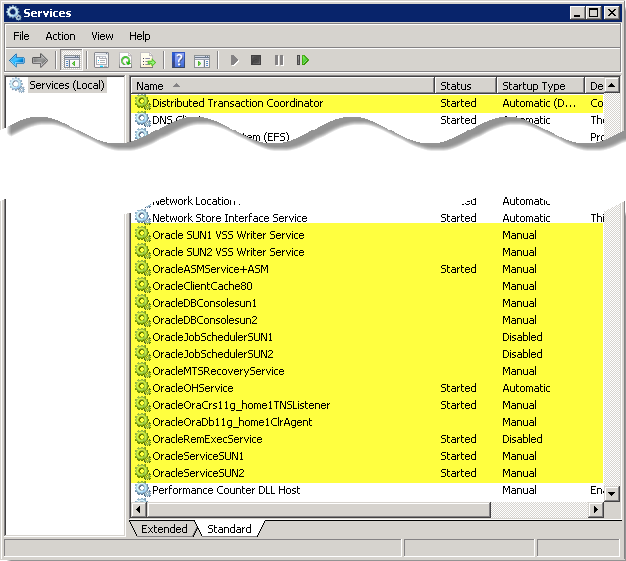626x561 pixels.
Task: Sort by the Startup Type column header
Action: pyautogui.click(x=541, y=86)
